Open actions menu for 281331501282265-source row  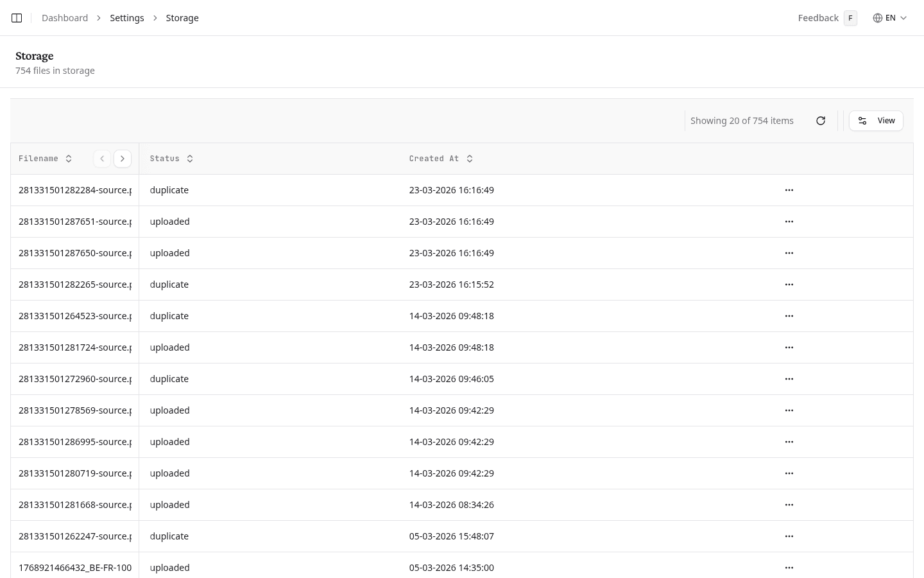pyautogui.click(x=789, y=285)
